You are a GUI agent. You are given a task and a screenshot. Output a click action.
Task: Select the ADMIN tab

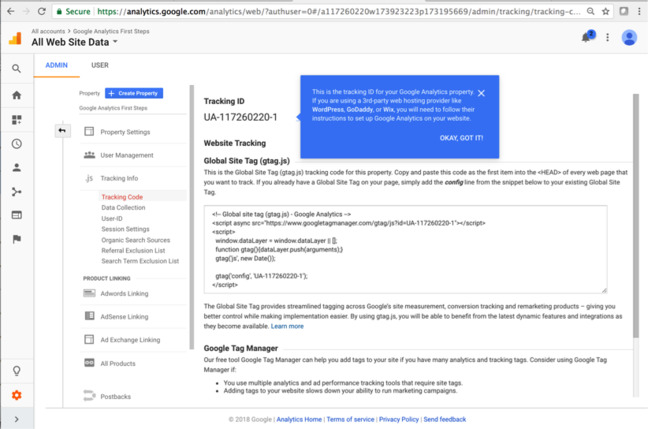[57, 65]
